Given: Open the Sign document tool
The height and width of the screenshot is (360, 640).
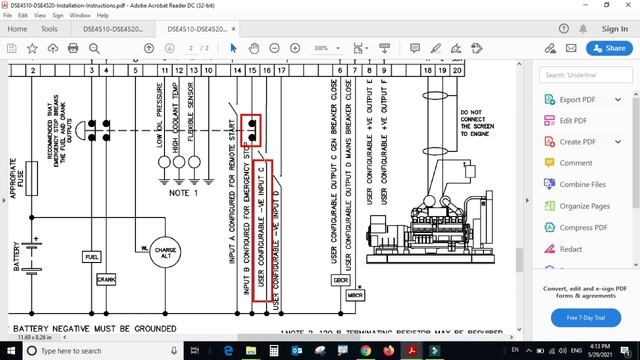Looking at the screenshot, I should point(456,48).
